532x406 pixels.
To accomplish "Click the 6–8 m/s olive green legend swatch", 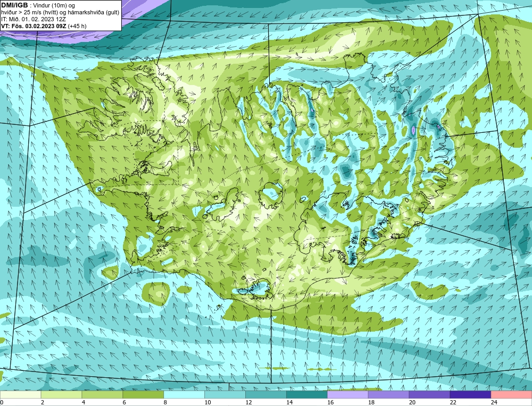I will click(x=143, y=395).
